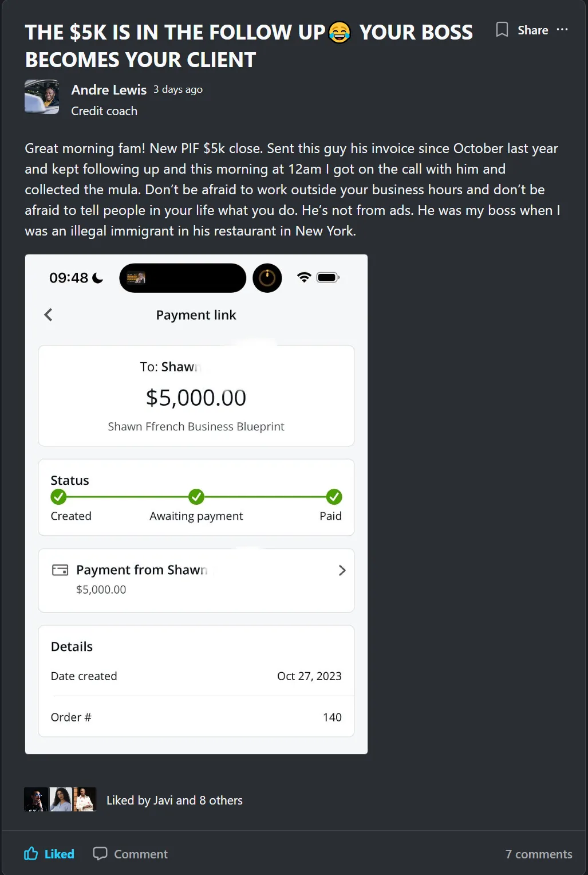Image resolution: width=588 pixels, height=875 pixels.
Task: Click the Wi-Fi icon in phone status bar
Action: tap(304, 277)
